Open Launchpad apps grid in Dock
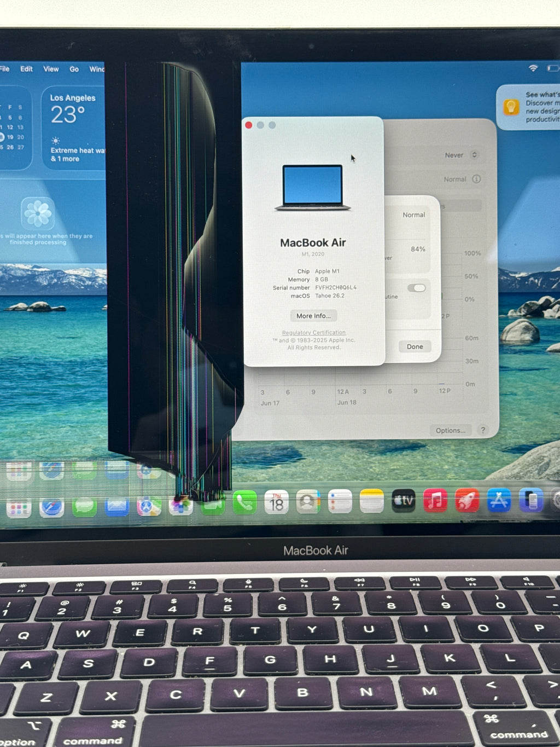This screenshot has width=560, height=747. 19,507
